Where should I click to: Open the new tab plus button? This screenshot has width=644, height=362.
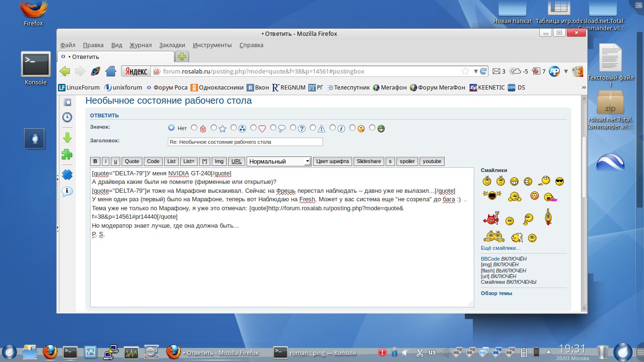point(182,57)
